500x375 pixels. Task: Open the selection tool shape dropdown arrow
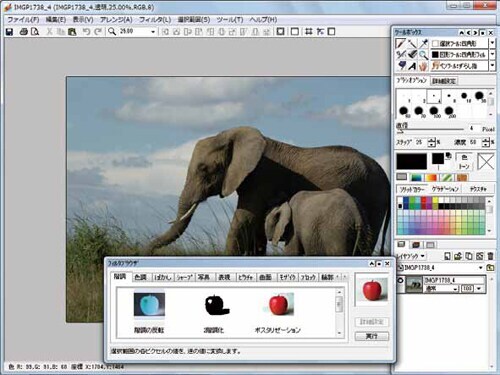pyautogui.click(x=492, y=43)
